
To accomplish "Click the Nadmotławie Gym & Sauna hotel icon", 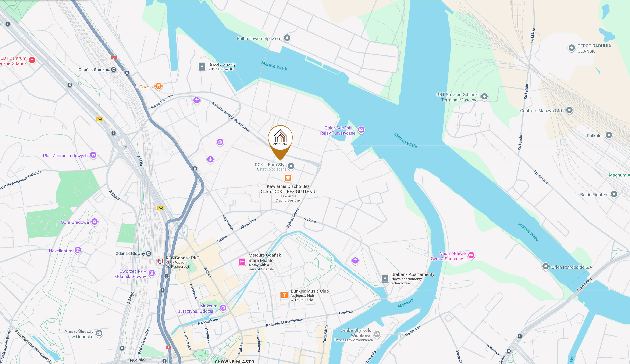I will pos(471,255).
